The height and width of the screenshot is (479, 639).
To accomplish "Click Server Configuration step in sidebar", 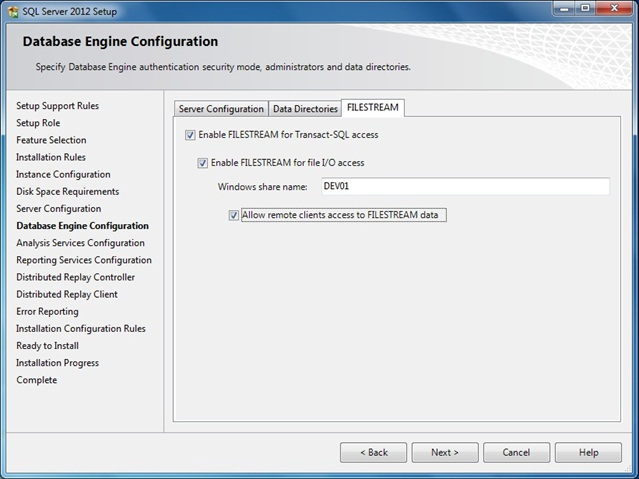I will click(x=59, y=209).
